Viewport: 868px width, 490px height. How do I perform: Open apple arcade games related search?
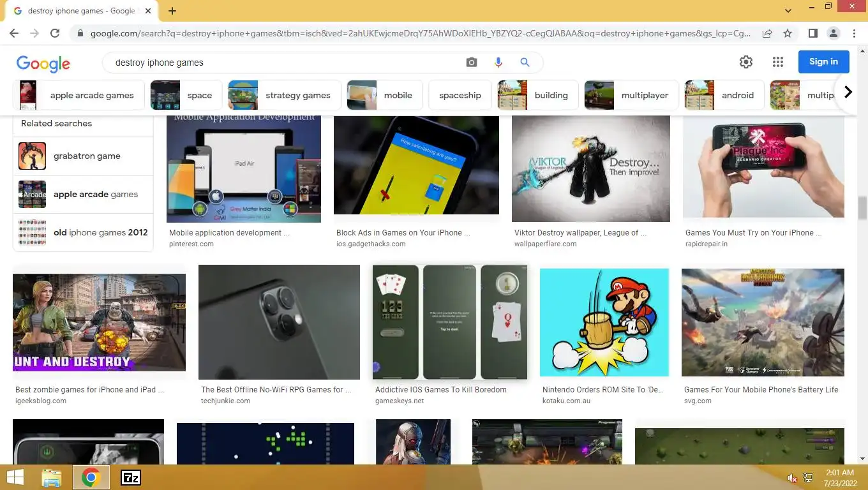83,194
